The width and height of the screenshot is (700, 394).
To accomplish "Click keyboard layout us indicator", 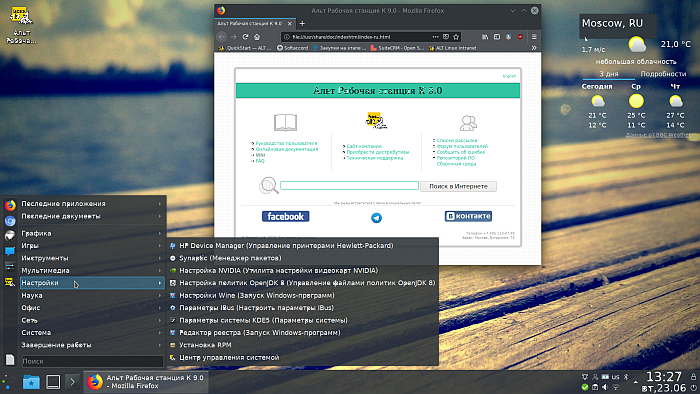I will point(616,377).
